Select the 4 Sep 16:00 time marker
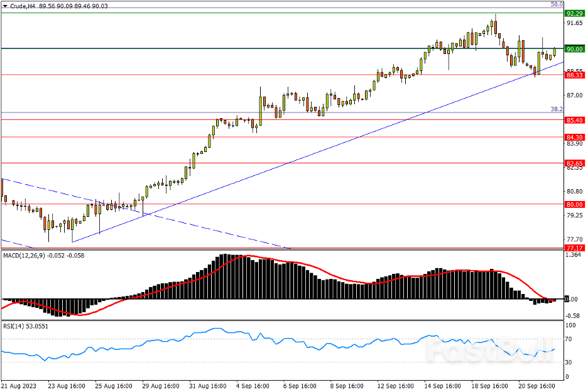This screenshot has height=392, width=588. (253, 386)
